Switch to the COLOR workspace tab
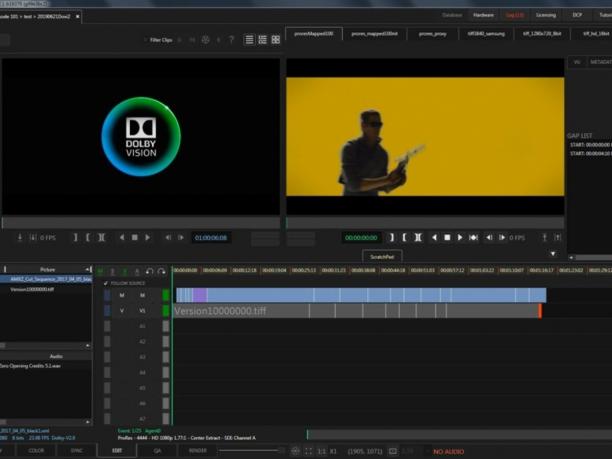Viewport: 612px width, 459px height. [36, 450]
